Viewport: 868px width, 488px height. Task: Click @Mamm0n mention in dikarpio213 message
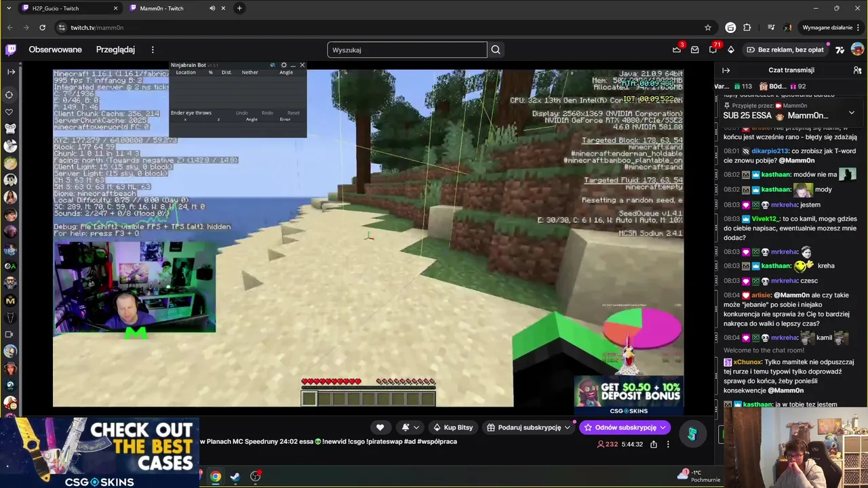(x=796, y=161)
